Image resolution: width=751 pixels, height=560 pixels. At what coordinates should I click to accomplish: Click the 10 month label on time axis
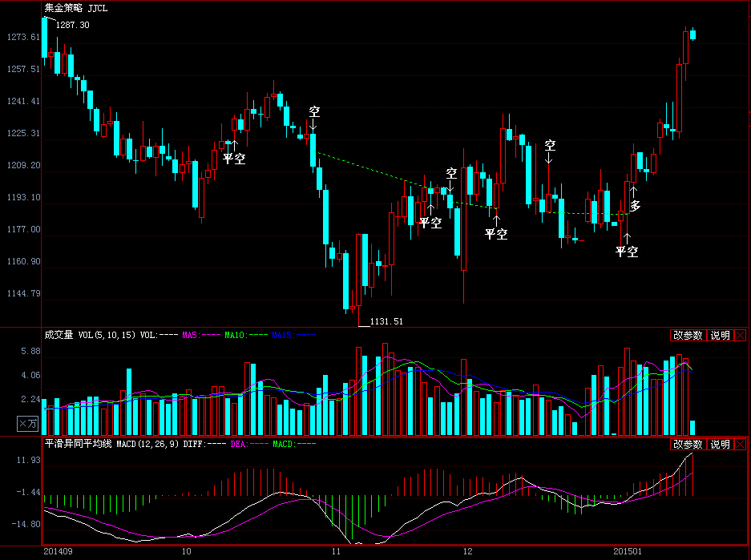coord(186,551)
